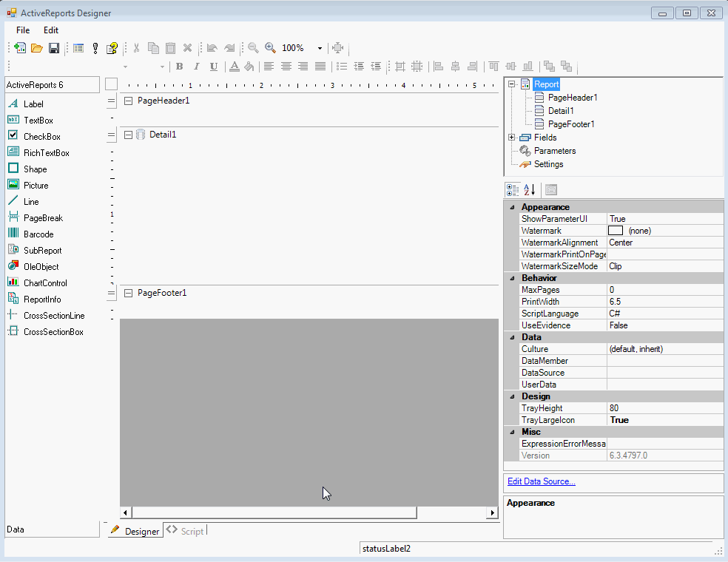Viewport: 728px width, 562px height.
Task: Toggle right text alignment
Action: tap(303, 67)
